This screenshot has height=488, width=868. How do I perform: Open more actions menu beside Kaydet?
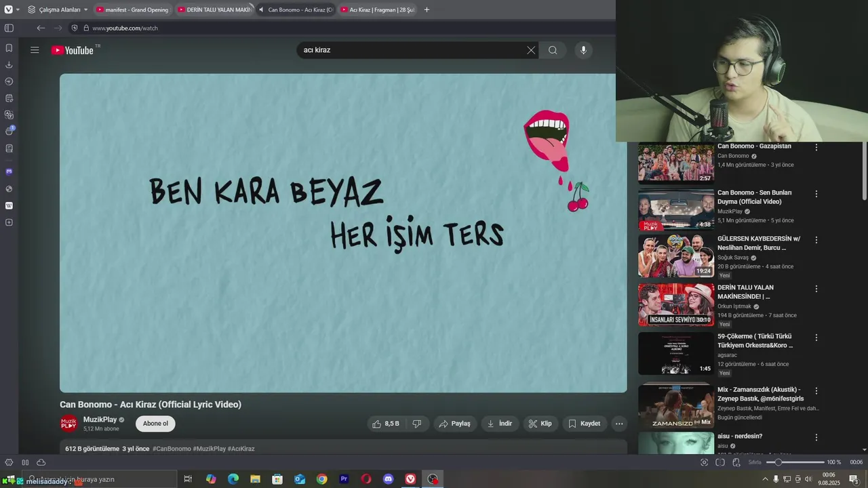click(618, 424)
